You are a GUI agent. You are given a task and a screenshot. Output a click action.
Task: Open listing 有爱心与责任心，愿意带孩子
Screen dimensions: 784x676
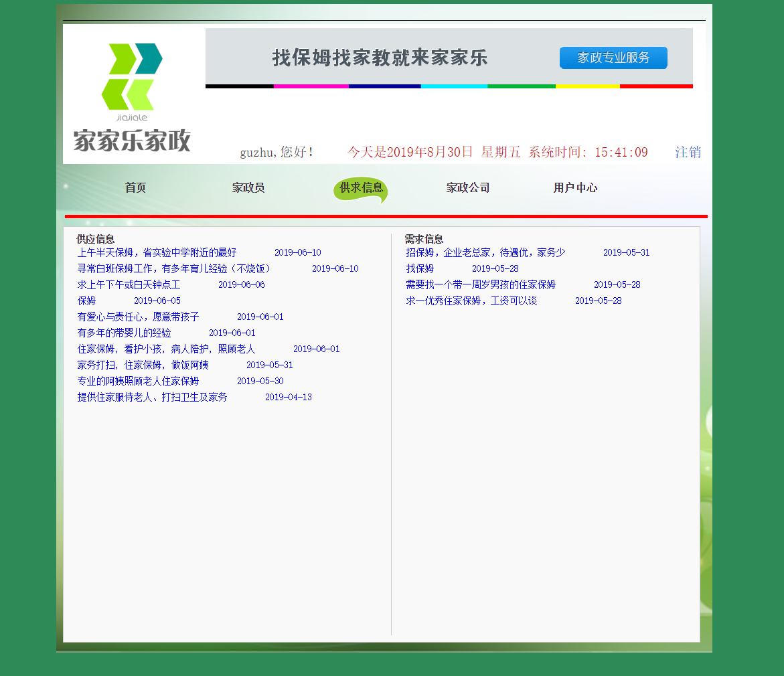137,317
